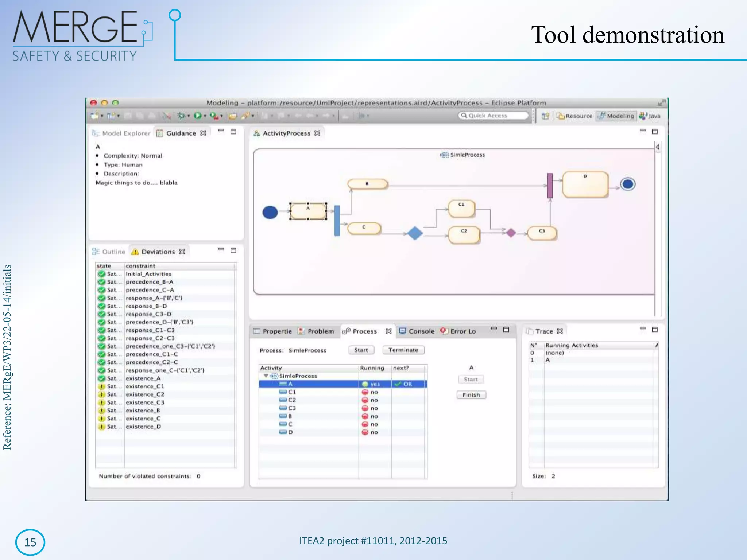The image size is (747, 560).
Task: Click the blue fork bar after A
Action: point(337,221)
